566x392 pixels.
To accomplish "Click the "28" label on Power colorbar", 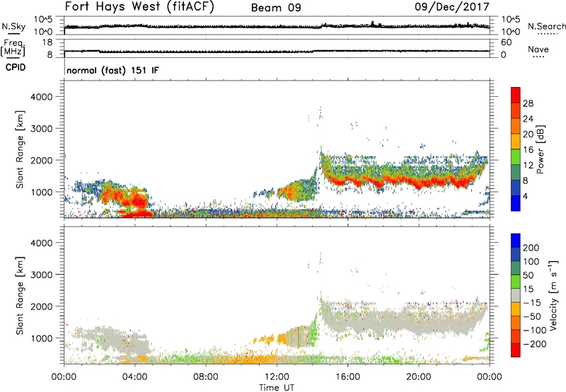I will click(528, 103).
